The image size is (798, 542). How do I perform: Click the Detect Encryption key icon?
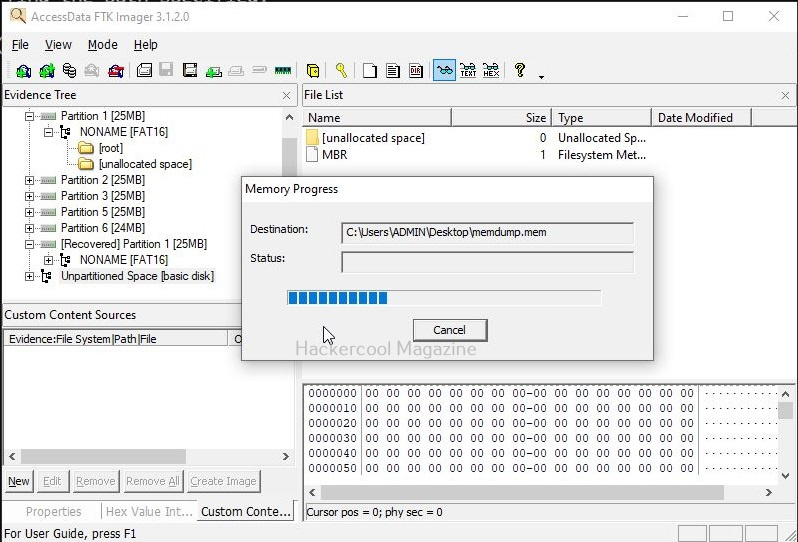click(341, 70)
